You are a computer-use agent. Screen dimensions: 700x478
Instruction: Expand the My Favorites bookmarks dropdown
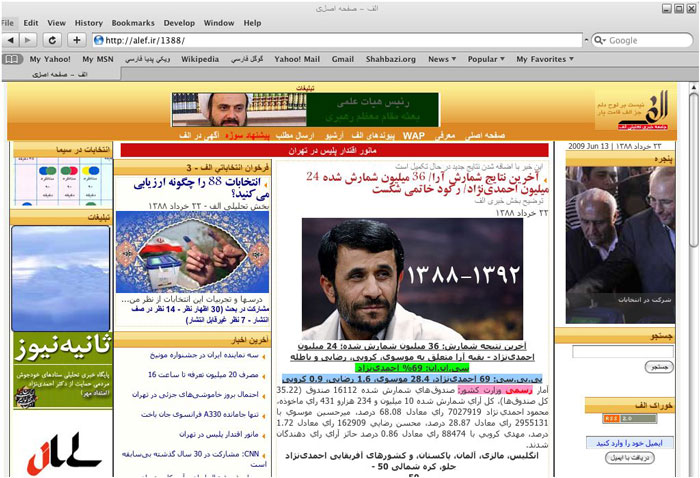[x=545, y=59]
